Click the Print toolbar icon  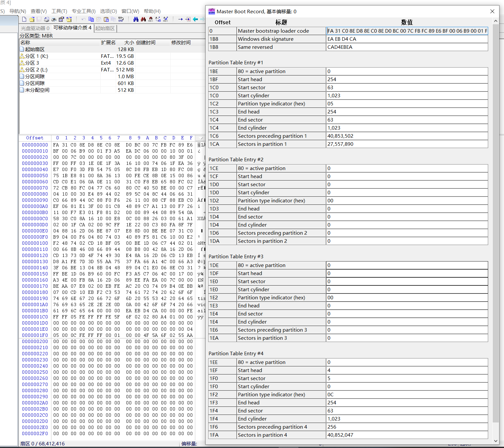pos(54,19)
